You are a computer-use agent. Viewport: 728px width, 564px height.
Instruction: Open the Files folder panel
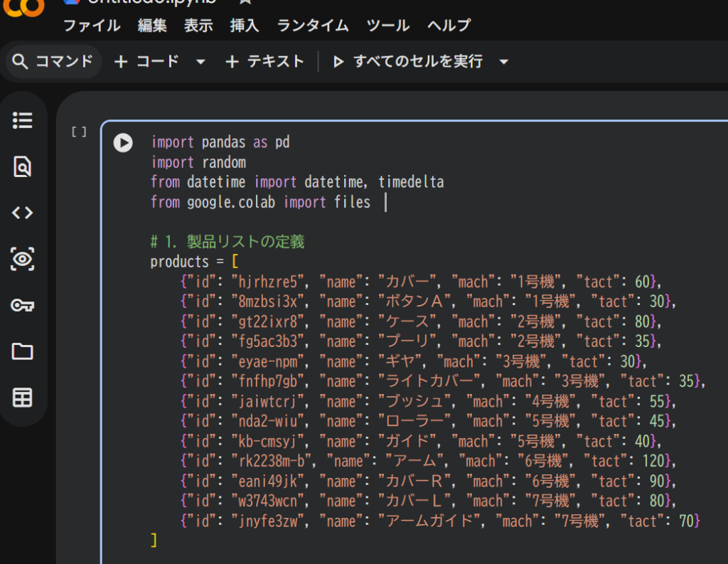[23, 351]
